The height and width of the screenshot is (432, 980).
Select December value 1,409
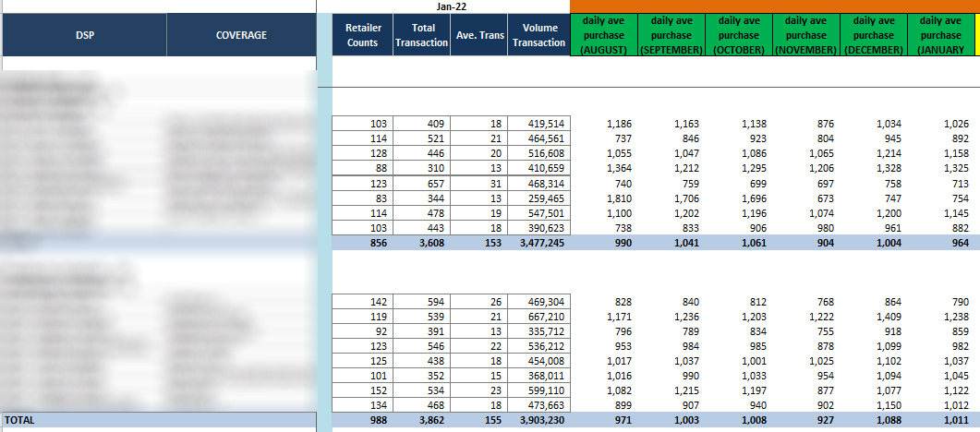pos(889,316)
